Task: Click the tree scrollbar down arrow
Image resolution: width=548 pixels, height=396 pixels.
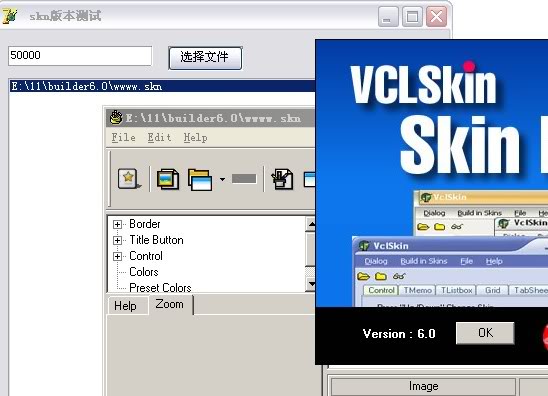Action: pyautogui.click(x=311, y=284)
